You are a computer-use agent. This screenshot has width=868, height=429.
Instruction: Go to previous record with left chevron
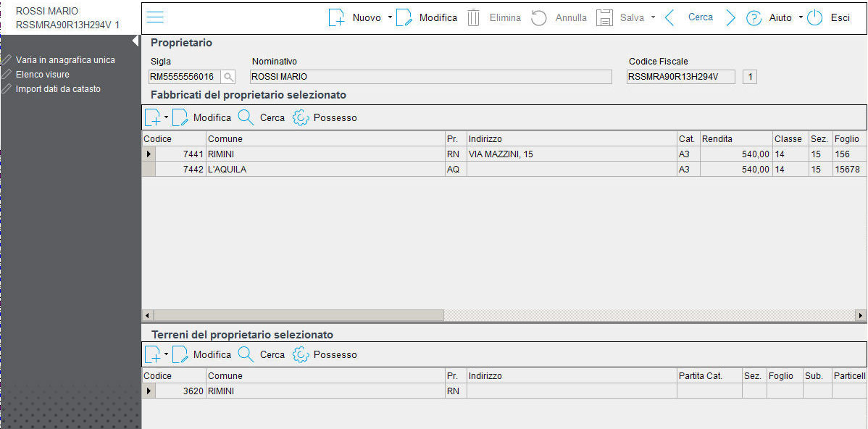pyautogui.click(x=669, y=17)
